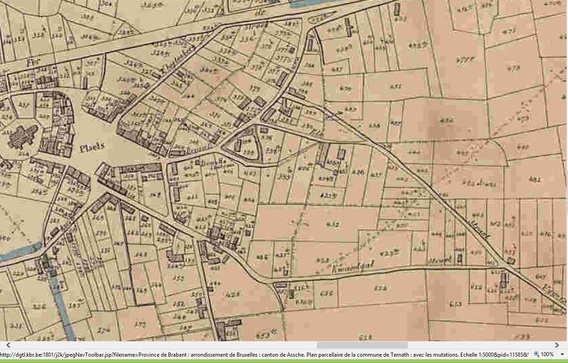Click parcel number 326 beside the waterway
The width and height of the screenshot is (568, 363).
[x=38, y=306]
